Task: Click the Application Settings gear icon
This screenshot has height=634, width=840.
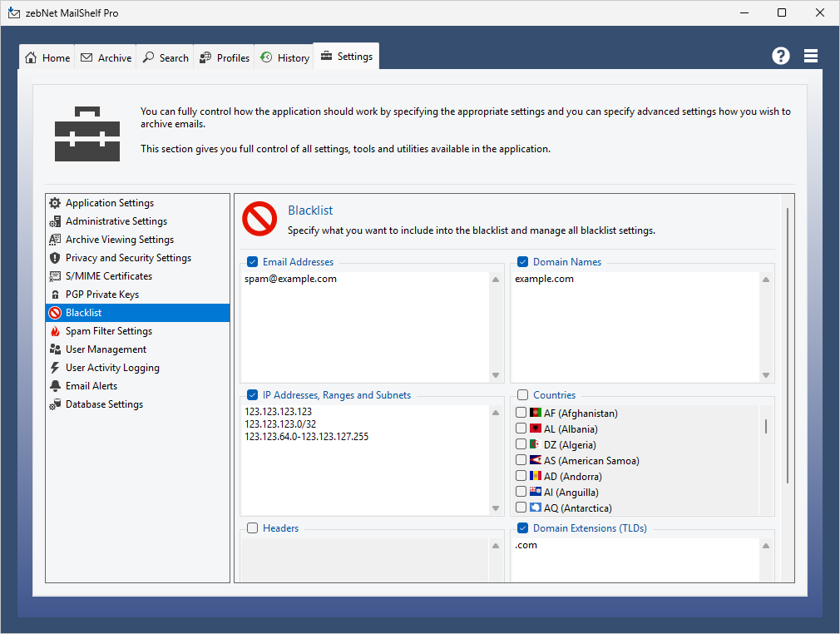Action: pos(56,203)
